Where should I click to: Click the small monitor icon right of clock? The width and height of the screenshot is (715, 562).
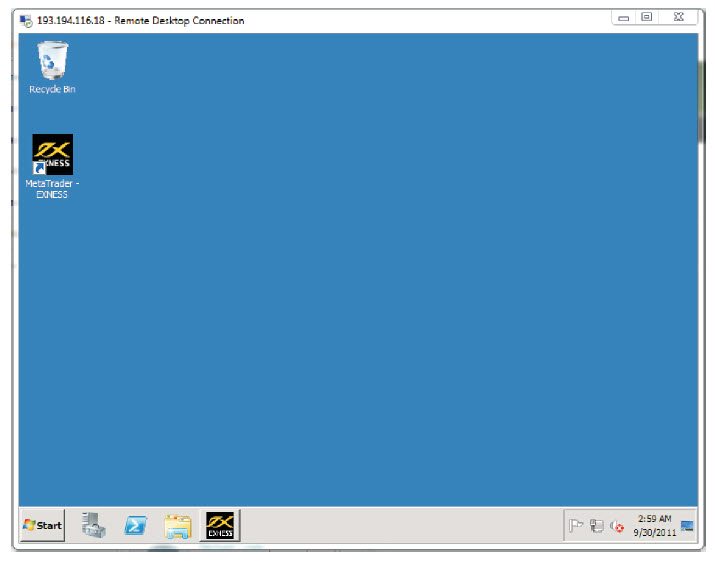[688, 525]
